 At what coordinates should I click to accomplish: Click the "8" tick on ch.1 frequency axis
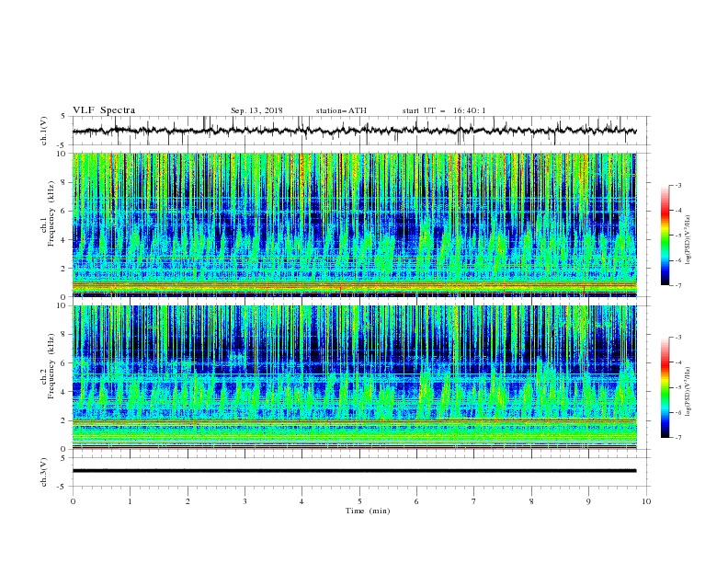65,182
